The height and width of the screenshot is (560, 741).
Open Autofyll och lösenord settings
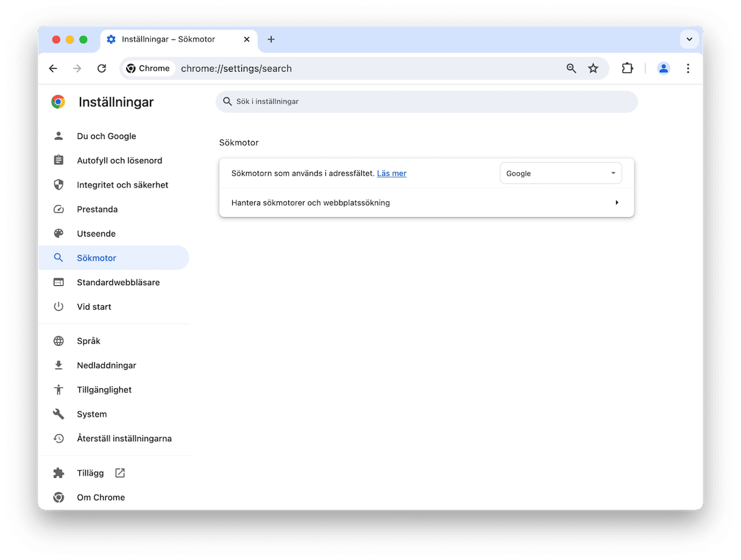[x=119, y=160]
